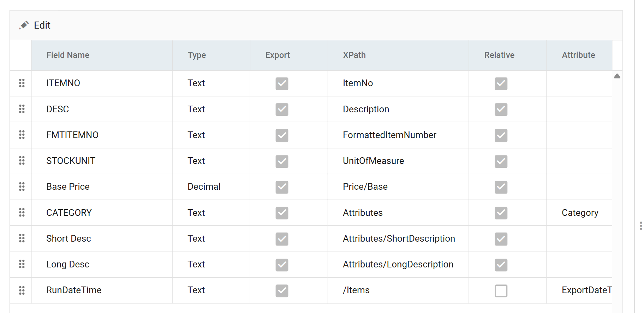Click the Relative column header
This screenshot has height=313, width=644.
[508, 55]
